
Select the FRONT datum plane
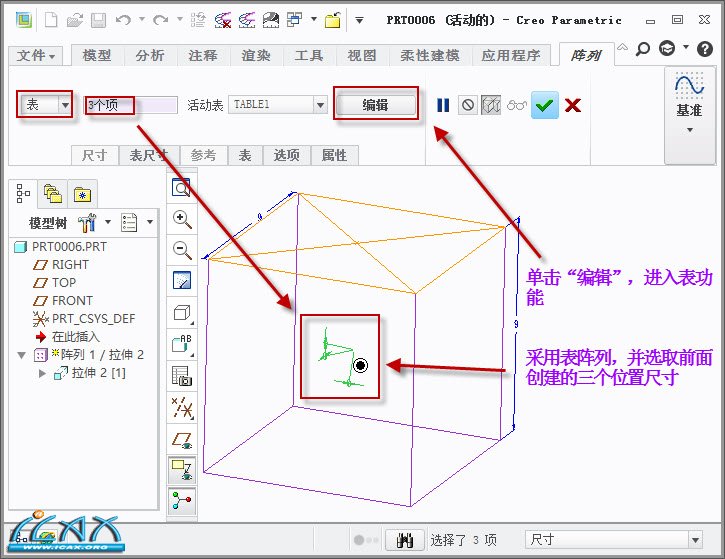72,301
